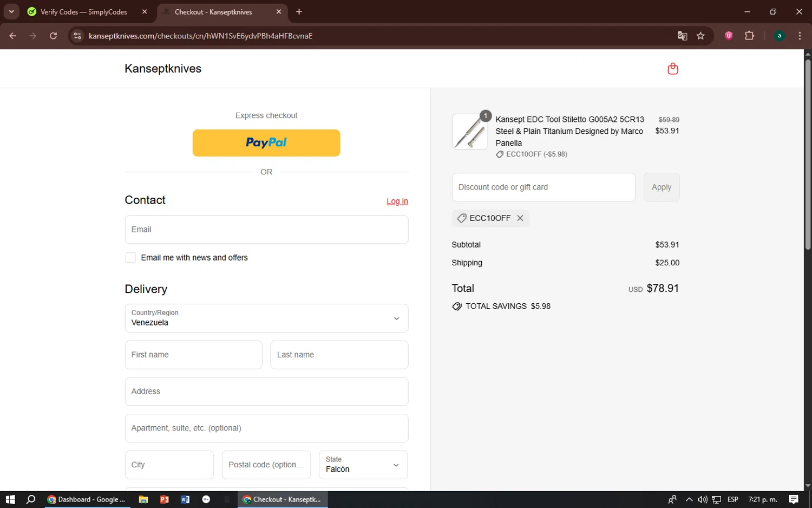The image size is (812, 508).
Task: Click the yellow PayPal express checkout button
Action: [x=266, y=143]
